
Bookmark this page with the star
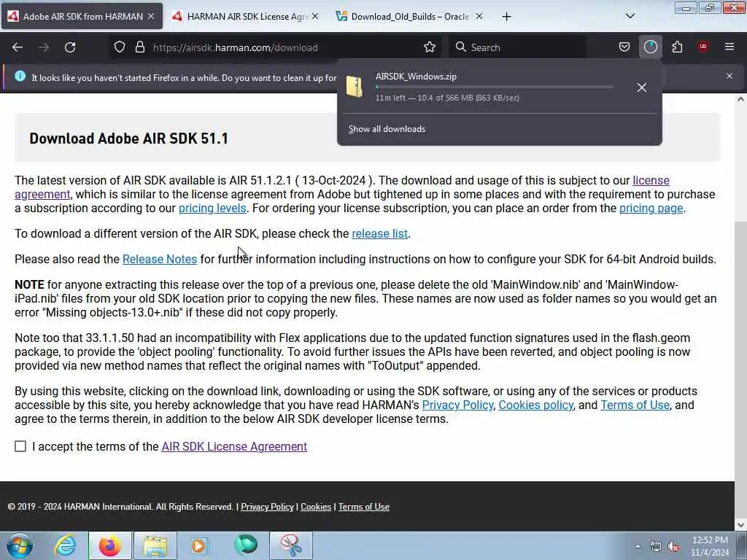click(x=430, y=47)
